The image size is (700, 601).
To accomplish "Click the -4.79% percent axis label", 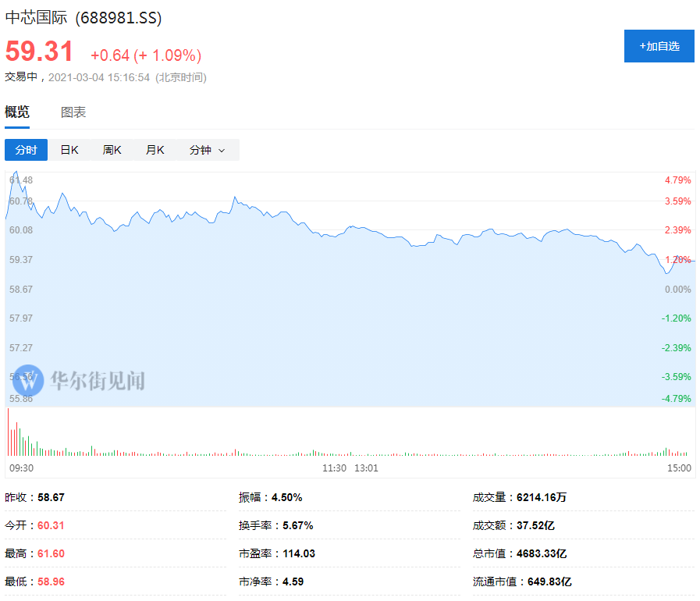I will 676,398.
